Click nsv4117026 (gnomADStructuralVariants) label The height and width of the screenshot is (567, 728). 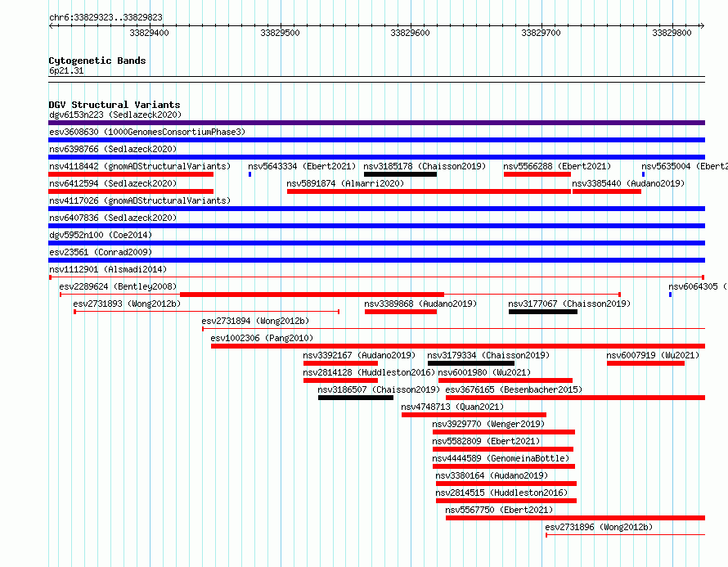click(140, 200)
